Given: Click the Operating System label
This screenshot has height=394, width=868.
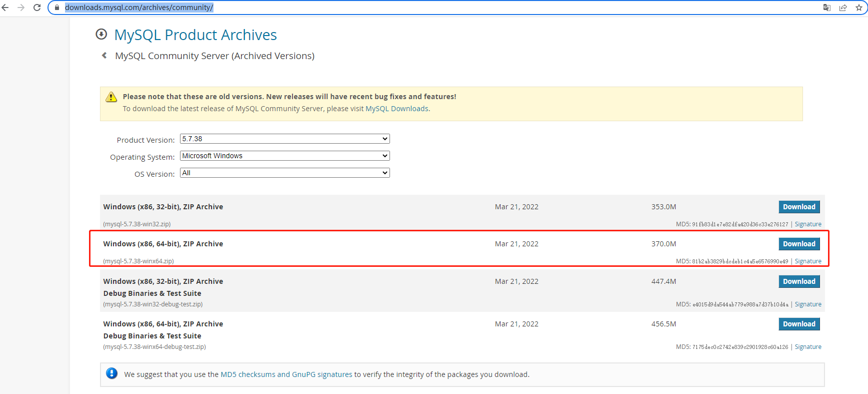Looking at the screenshot, I should tap(142, 157).
